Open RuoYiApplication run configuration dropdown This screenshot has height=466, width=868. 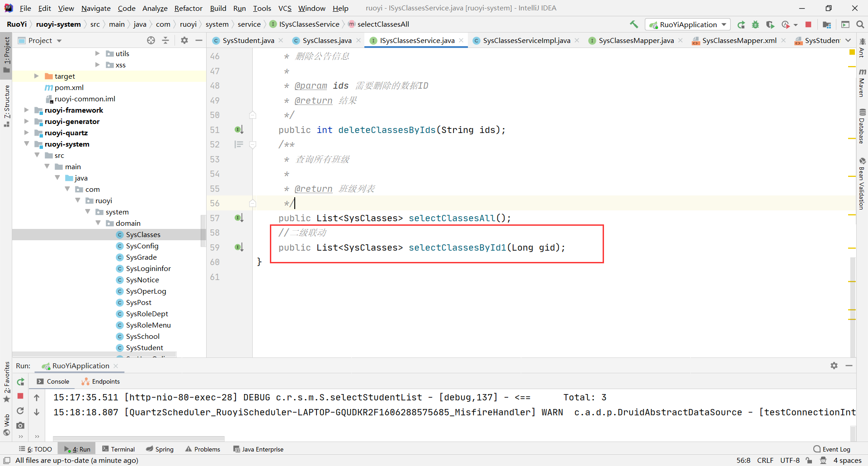688,24
